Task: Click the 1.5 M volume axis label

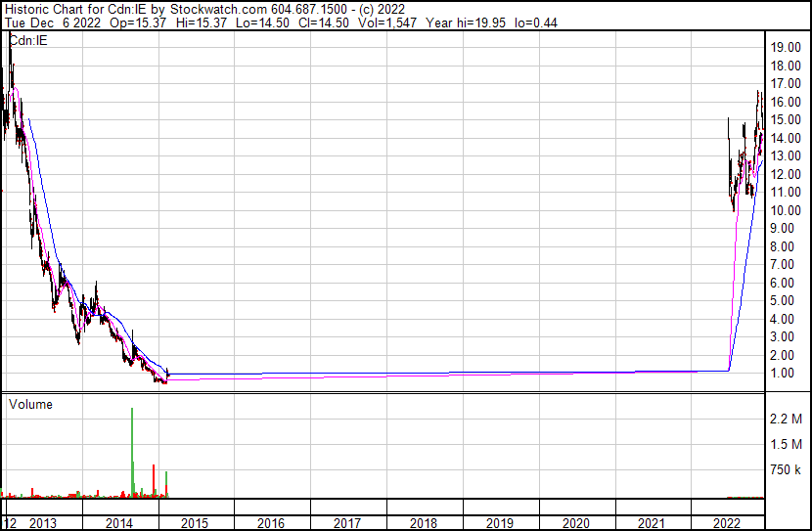Action: tap(788, 445)
